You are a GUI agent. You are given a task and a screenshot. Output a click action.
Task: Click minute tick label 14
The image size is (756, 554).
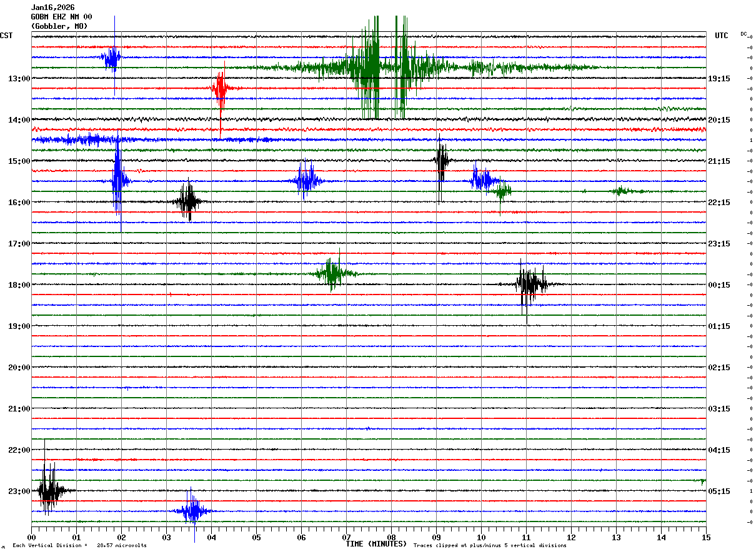[661, 537]
